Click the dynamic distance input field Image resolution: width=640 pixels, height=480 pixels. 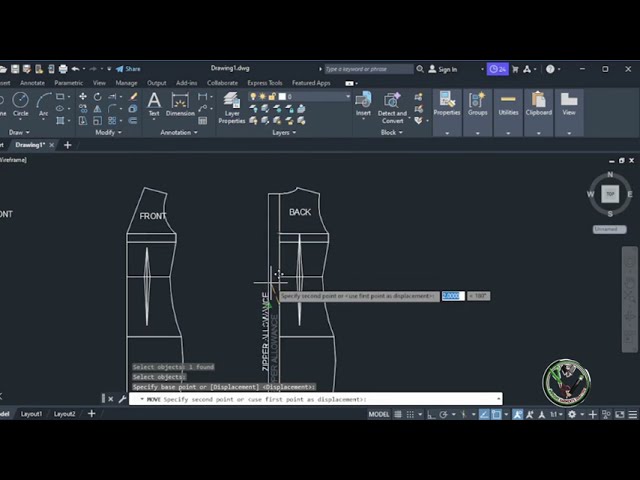click(453, 296)
